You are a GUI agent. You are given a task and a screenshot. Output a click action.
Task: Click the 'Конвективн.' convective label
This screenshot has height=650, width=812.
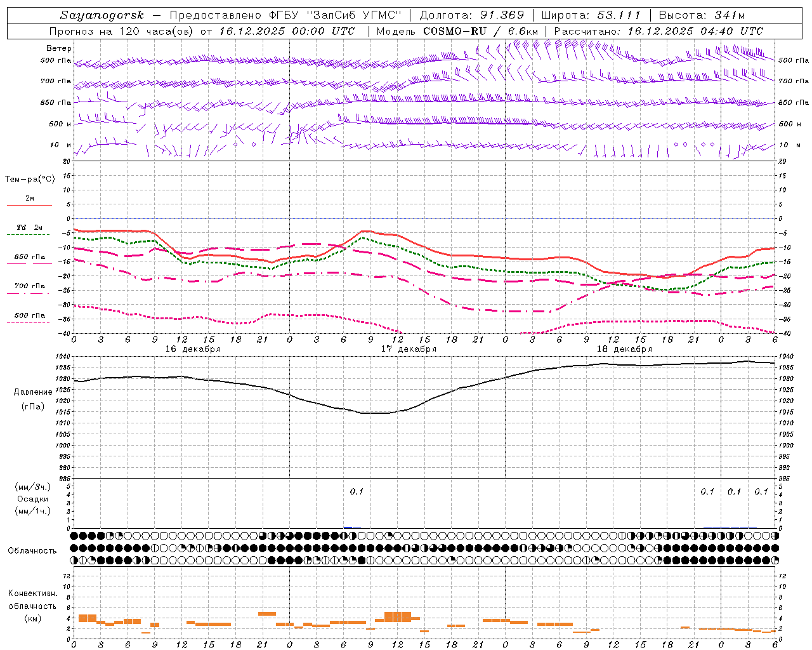click(x=32, y=594)
